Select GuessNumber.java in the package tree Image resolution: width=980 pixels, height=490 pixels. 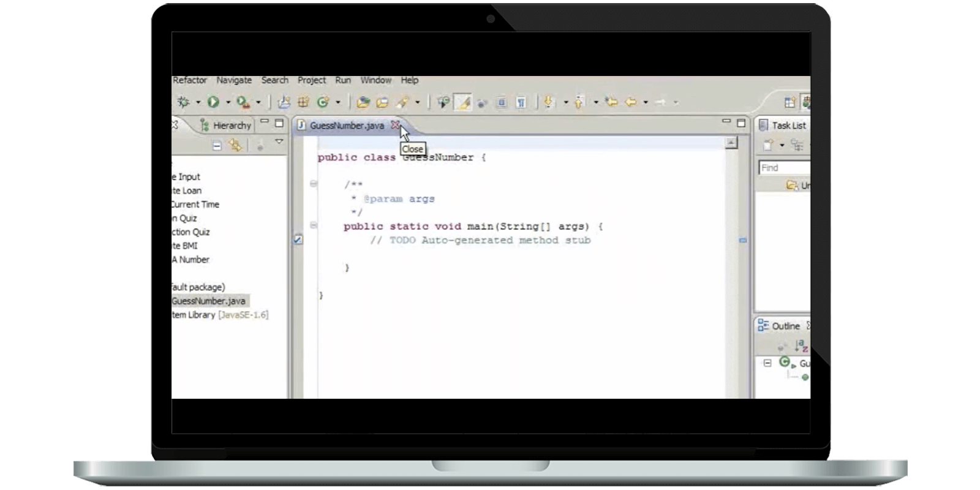(208, 301)
